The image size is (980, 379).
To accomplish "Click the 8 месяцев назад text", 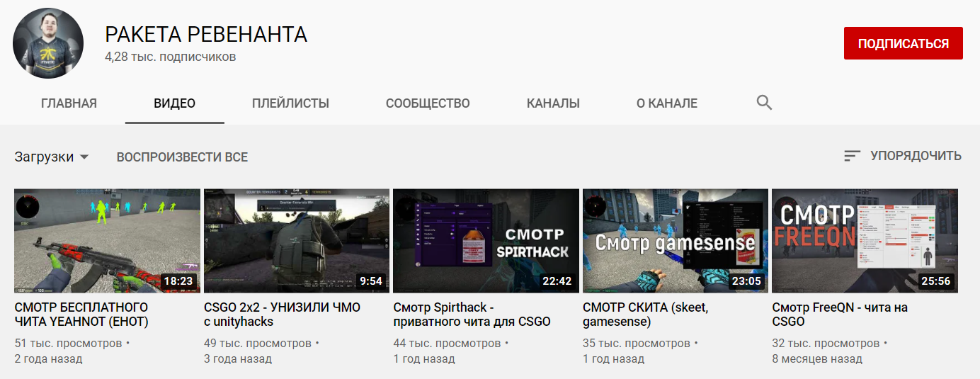I will tap(817, 359).
